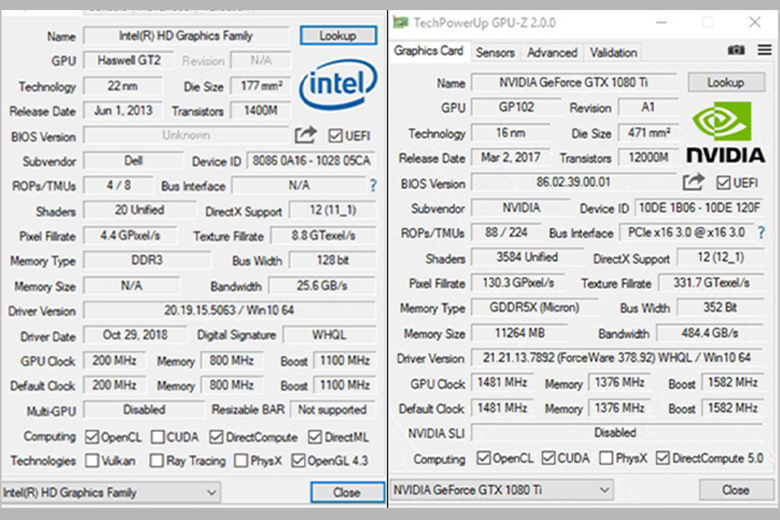Click the NVIDIA logo

coord(726,132)
